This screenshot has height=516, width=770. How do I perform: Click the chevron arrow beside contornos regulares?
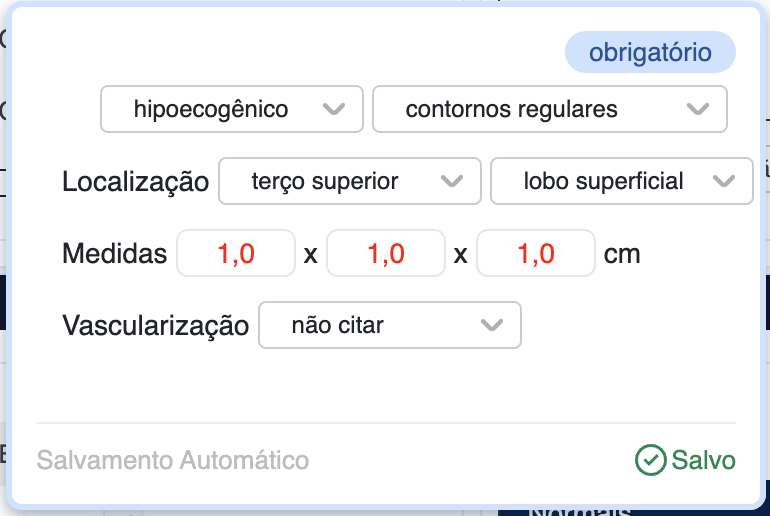click(700, 110)
